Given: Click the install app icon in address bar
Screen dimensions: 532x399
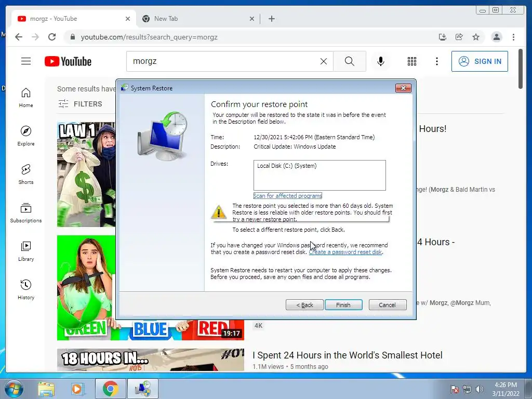Looking at the screenshot, I should 443,37.
